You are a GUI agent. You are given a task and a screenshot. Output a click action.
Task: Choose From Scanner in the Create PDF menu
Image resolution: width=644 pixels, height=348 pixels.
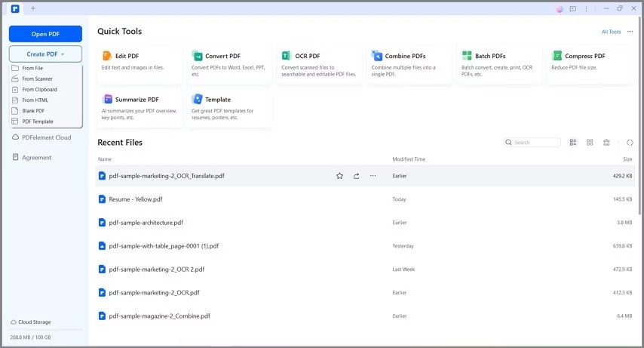[38, 79]
